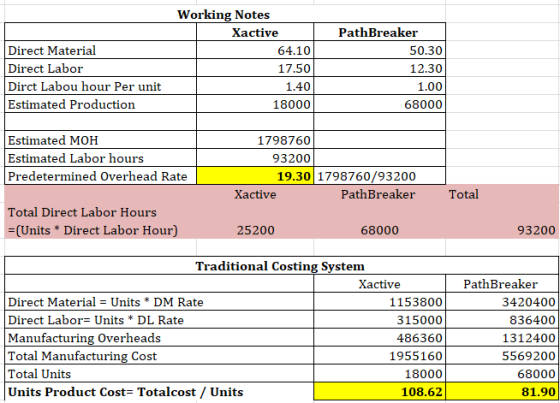Select cell with value 64.10

255,50
